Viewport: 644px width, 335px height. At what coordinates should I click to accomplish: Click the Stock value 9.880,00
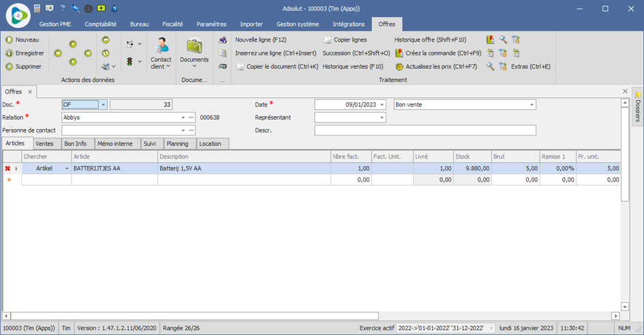coord(472,169)
